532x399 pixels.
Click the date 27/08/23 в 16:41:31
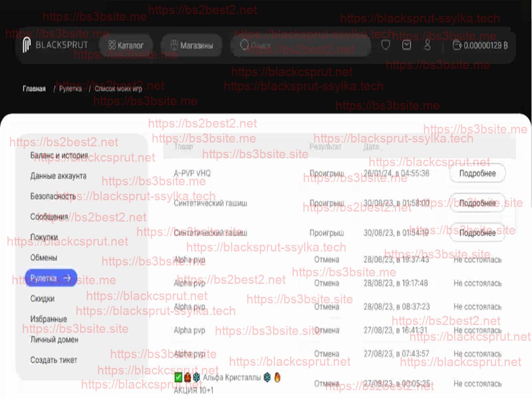(395, 330)
